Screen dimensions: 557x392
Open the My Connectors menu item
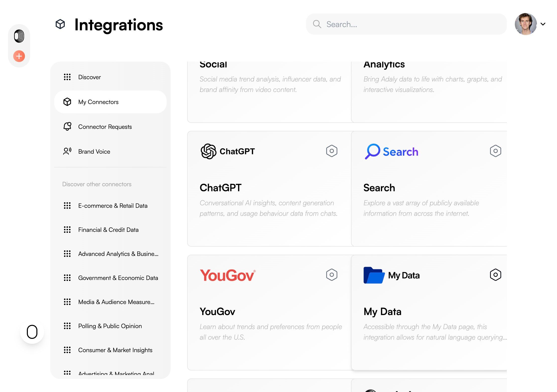(98, 102)
